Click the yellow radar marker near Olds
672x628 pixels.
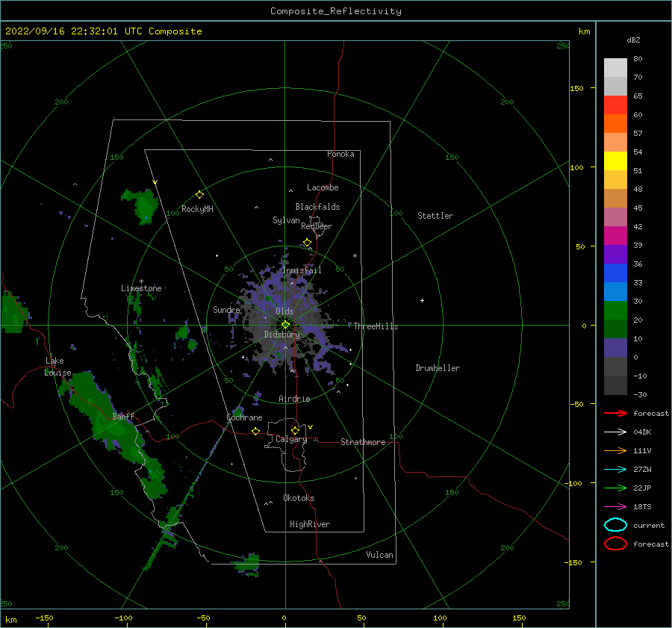[285, 325]
